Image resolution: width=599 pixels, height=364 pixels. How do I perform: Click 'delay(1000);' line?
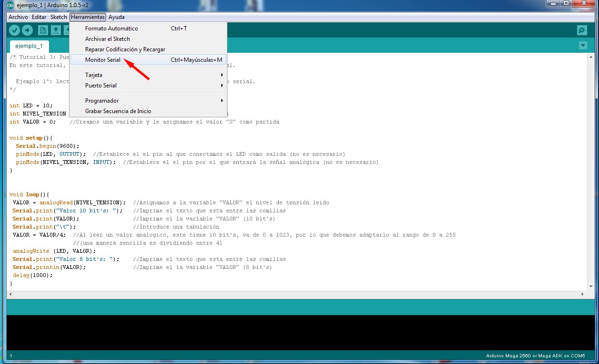(32, 275)
